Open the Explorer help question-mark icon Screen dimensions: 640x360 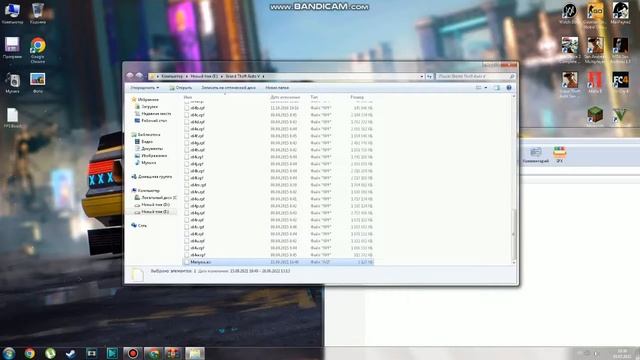pyautogui.click(x=509, y=88)
